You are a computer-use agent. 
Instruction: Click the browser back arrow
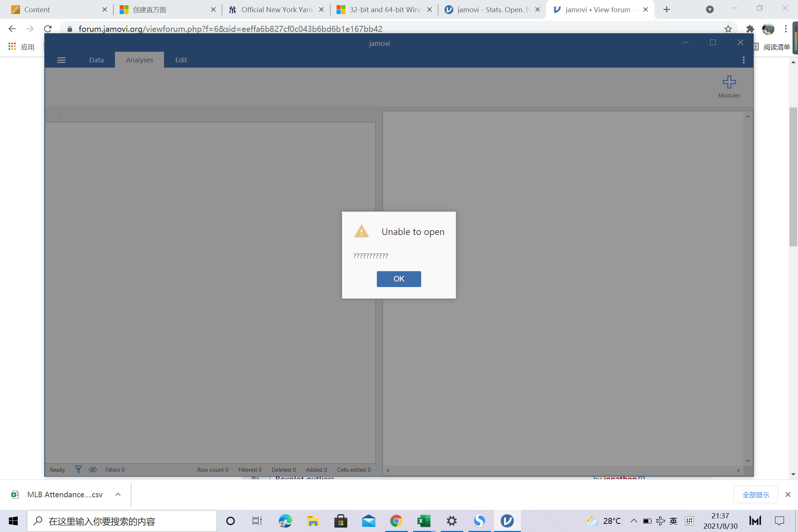coord(12,29)
